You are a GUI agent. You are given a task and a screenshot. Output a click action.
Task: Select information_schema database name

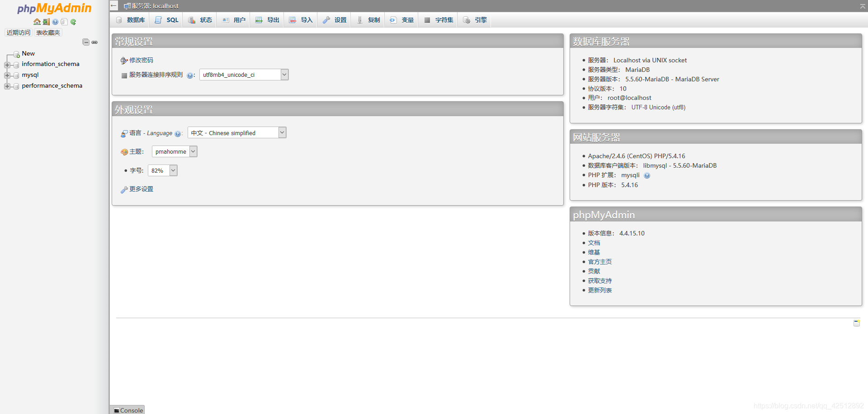coord(50,64)
